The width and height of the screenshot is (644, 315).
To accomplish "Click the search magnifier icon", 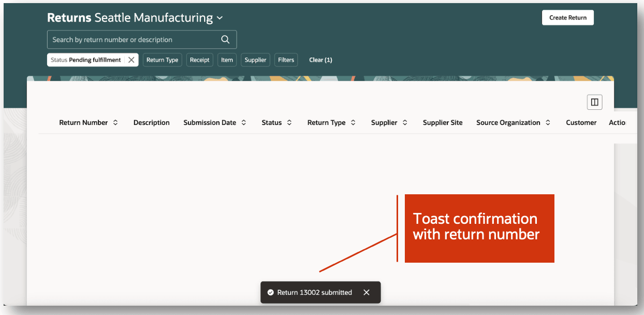I will pos(225,39).
